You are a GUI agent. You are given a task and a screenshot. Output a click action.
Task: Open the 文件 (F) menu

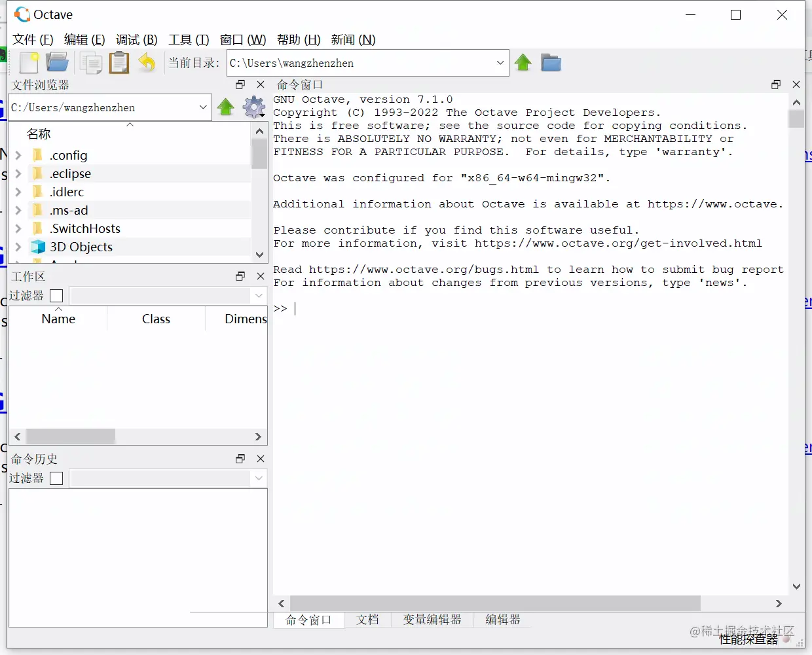[x=33, y=40]
